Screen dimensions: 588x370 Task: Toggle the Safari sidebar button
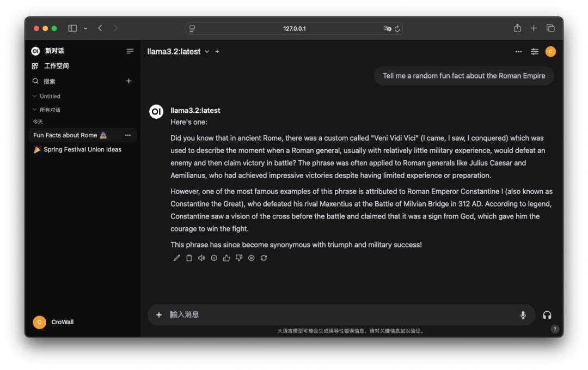(72, 28)
